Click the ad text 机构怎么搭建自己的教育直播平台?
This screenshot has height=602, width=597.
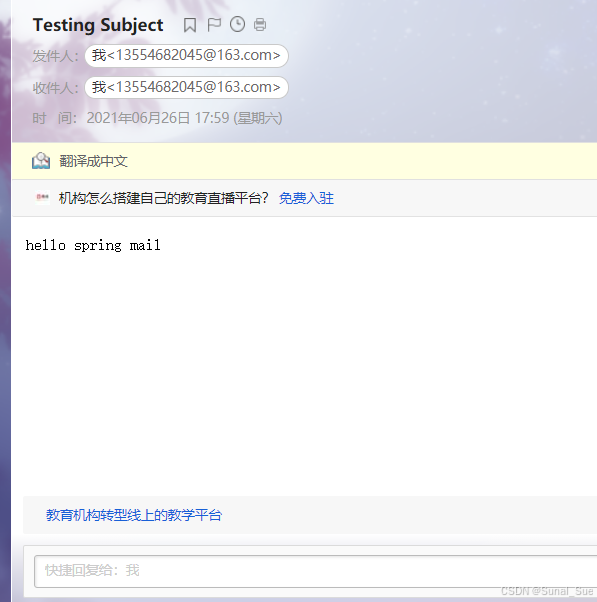tap(164, 198)
